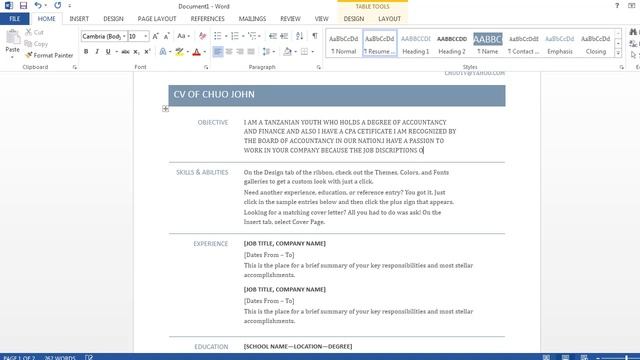Toggle show paragraph marks
Viewport: 640px width, 360px height.
315,36
